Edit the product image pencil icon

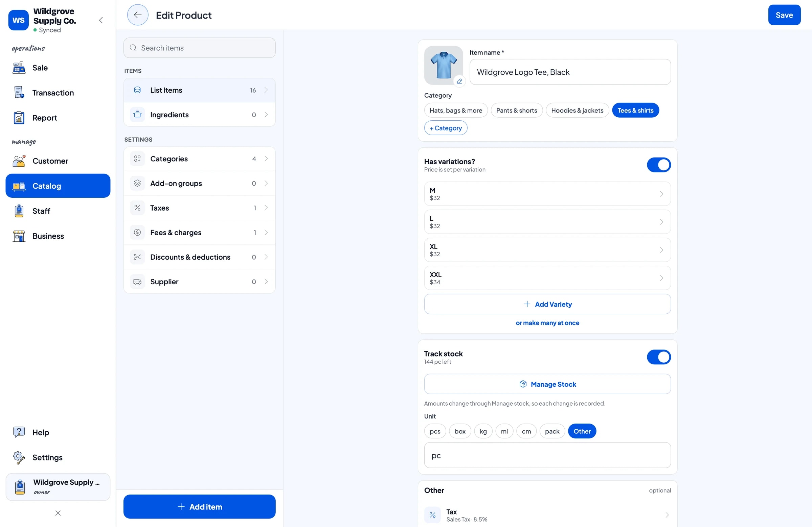point(459,81)
